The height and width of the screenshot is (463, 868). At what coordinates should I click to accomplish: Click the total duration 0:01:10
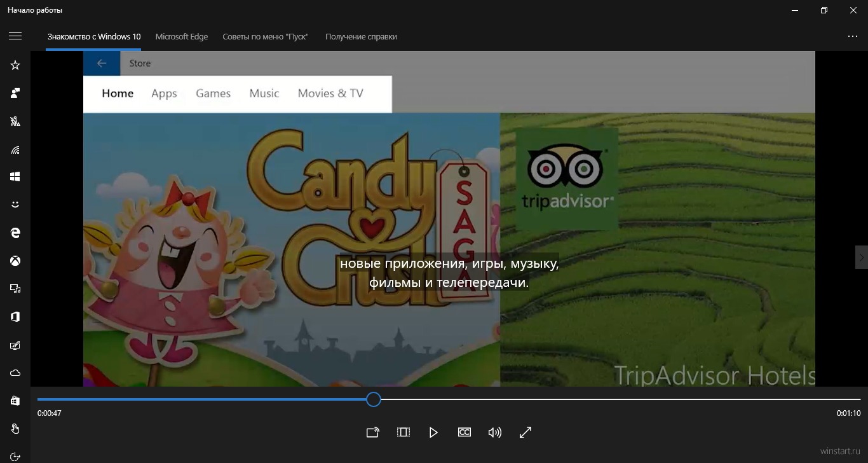pyautogui.click(x=848, y=413)
